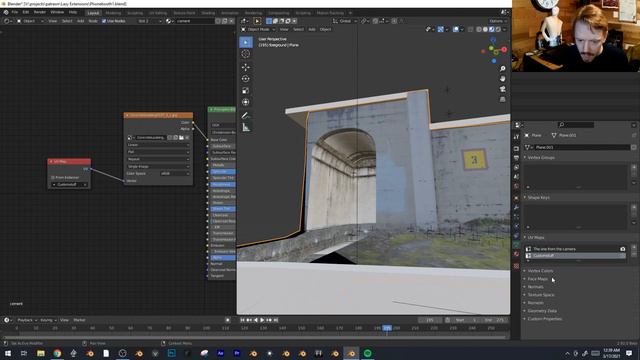Click viewport View menu button
640x360 pixels.
[x=284, y=29]
